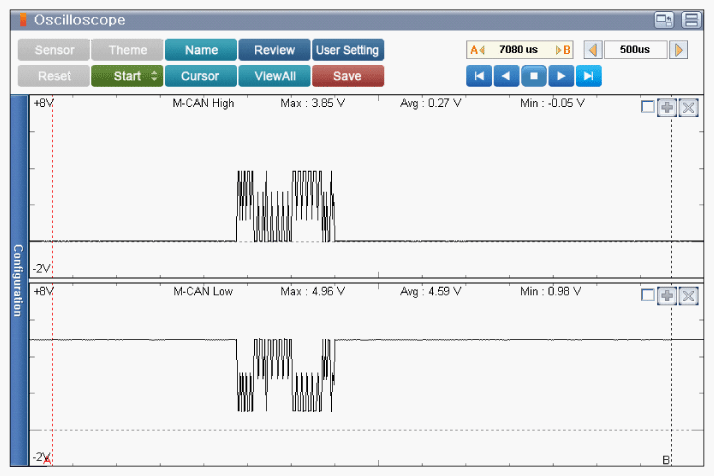Open the Review button
The image size is (714, 476).
point(274,50)
